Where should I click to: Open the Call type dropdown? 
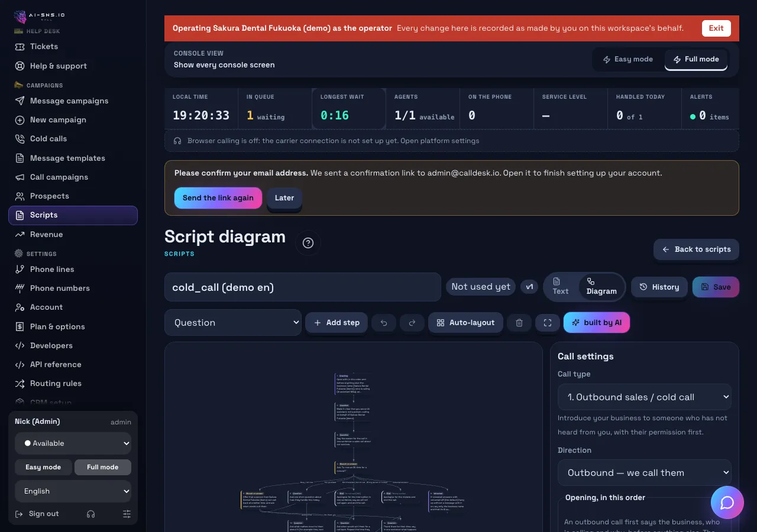[x=645, y=397]
